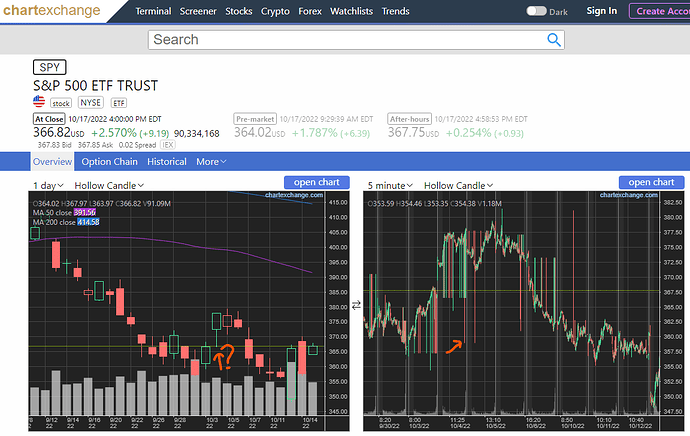Click the ETF tag
Viewport: 690px width, 436px height.
tap(119, 103)
